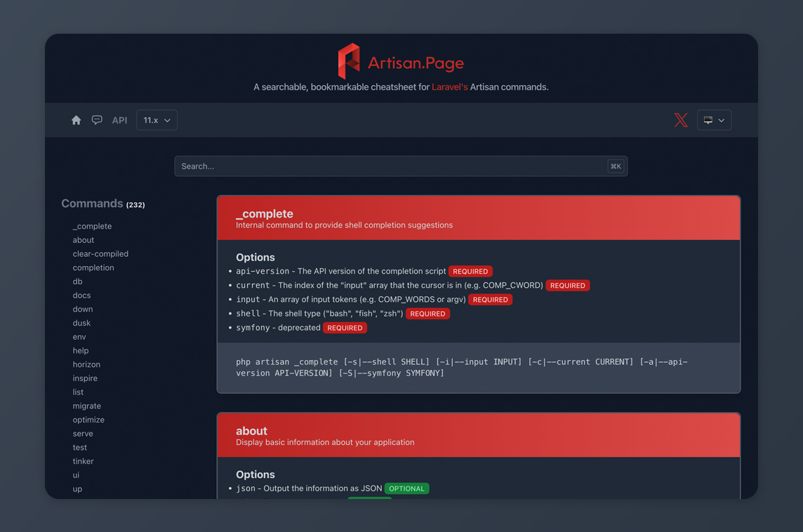Click the shell option name
The height and width of the screenshot is (532, 803).
(248, 314)
